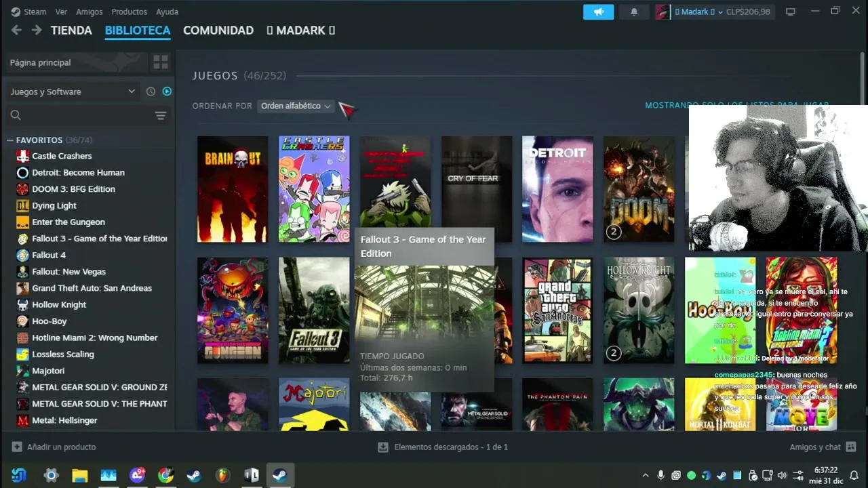
Task: Toggle the ready-to-play filter icon
Action: (167, 91)
